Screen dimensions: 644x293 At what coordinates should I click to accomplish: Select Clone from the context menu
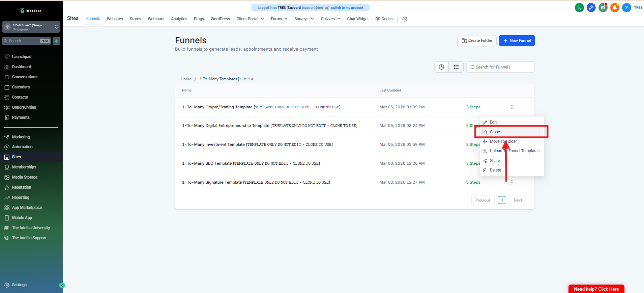[495, 132]
